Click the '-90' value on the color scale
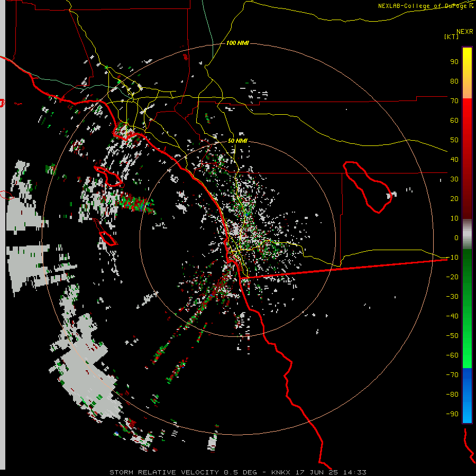Image resolution: width=476 pixels, height=476 pixels. [x=452, y=414]
